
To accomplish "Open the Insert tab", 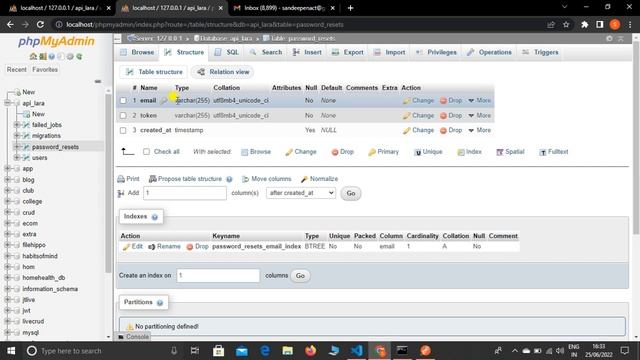I will [307, 52].
